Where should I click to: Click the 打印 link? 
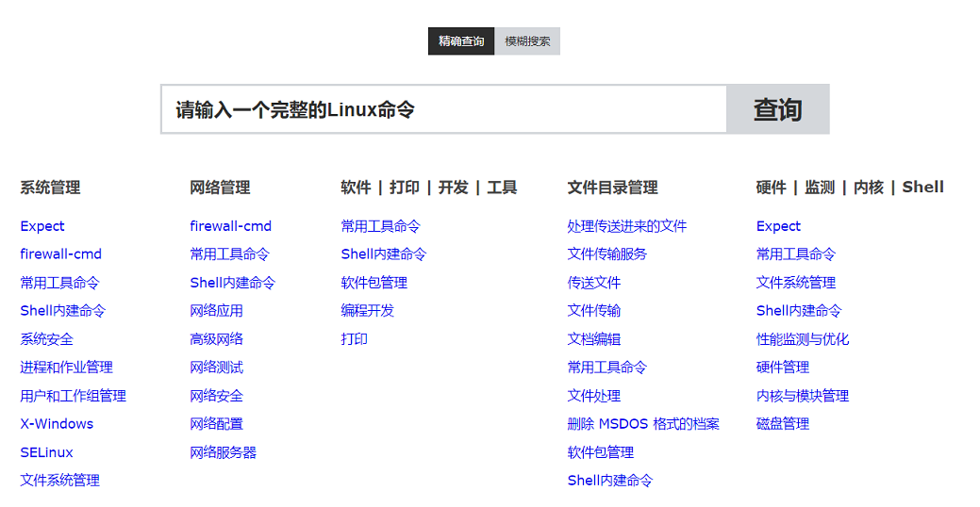(354, 339)
